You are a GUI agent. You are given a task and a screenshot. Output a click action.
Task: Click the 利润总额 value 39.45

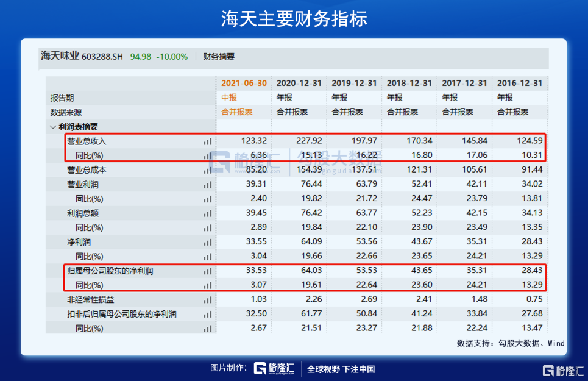(257, 213)
